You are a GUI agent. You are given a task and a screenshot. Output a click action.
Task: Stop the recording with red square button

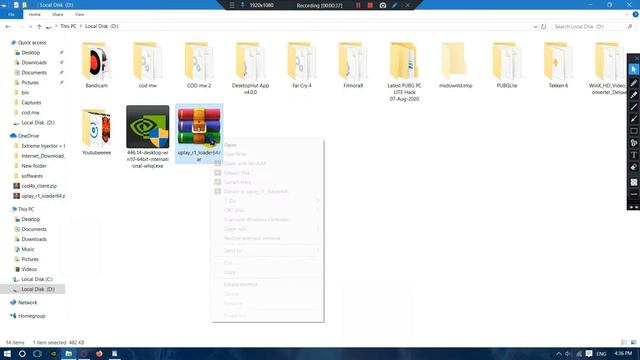[x=370, y=5]
